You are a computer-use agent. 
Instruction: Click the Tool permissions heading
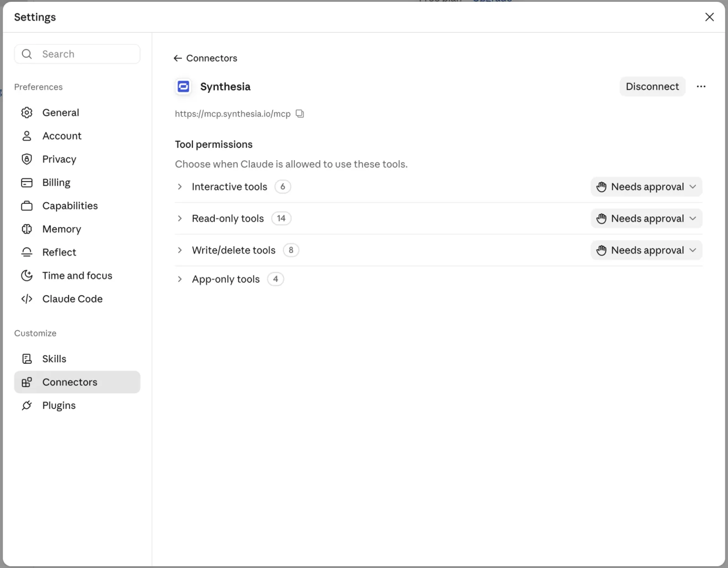click(214, 144)
